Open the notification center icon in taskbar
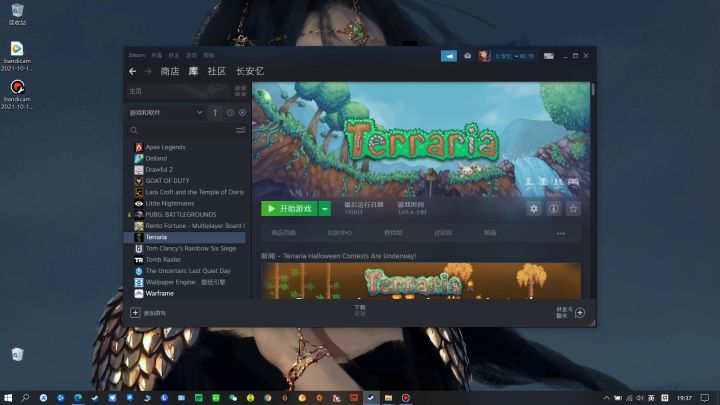The height and width of the screenshot is (405, 720). (705, 398)
